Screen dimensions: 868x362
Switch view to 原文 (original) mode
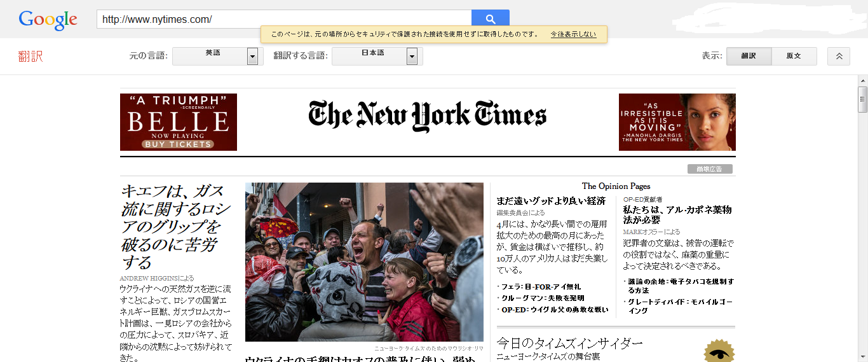pyautogui.click(x=793, y=56)
